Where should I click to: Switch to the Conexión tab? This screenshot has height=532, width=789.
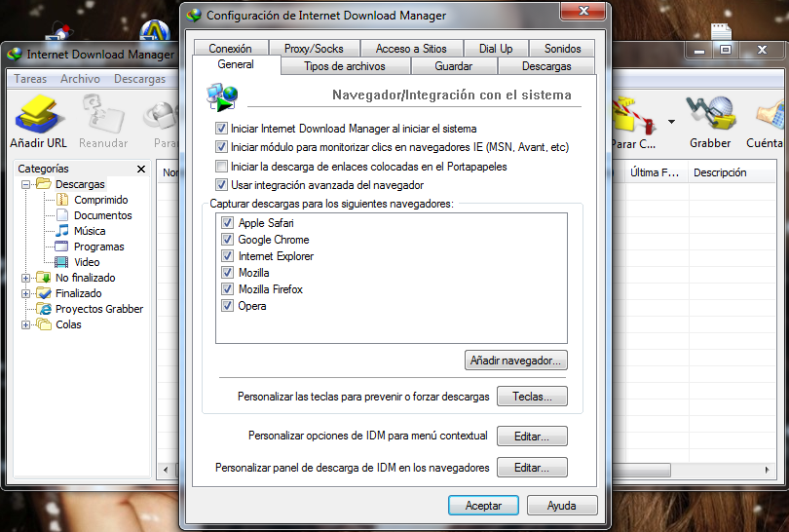point(231,49)
